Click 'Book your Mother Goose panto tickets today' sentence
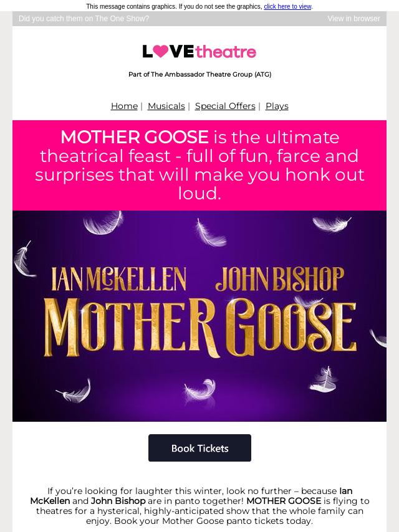The height and width of the screenshot is (532, 399). pyautogui.click(x=199, y=521)
